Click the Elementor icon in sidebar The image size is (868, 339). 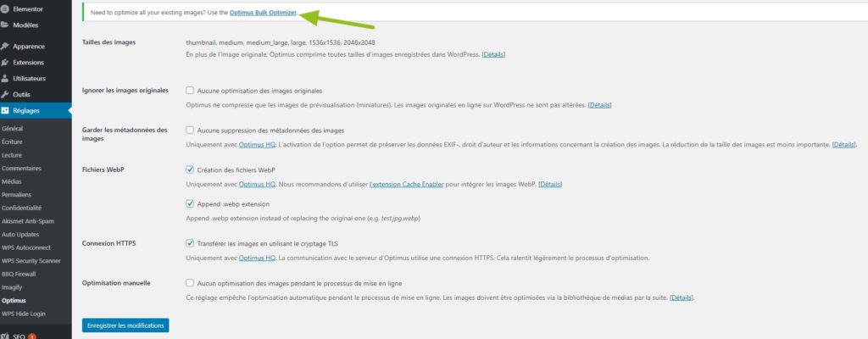tap(4, 9)
